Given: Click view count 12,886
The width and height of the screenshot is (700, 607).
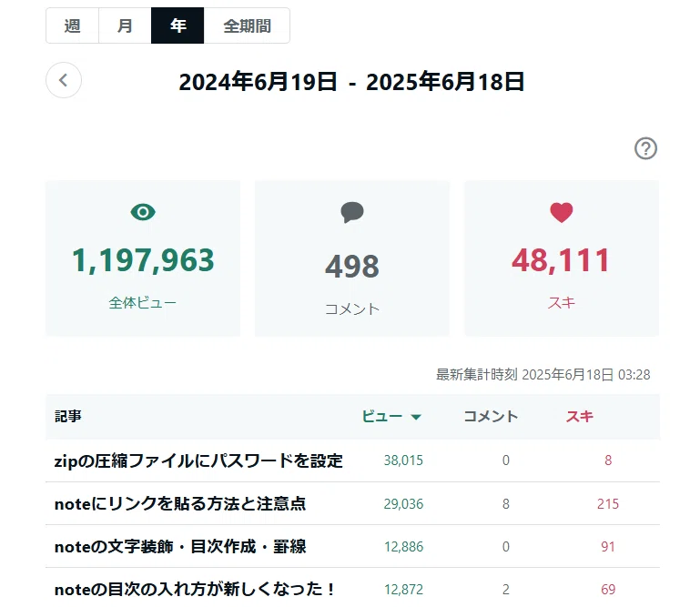Looking at the screenshot, I should 403,547.
